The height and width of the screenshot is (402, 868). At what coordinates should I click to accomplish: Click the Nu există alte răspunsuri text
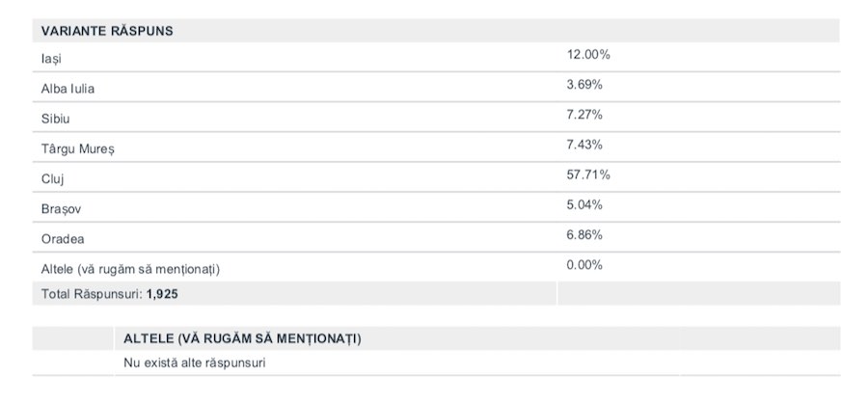tap(194, 363)
